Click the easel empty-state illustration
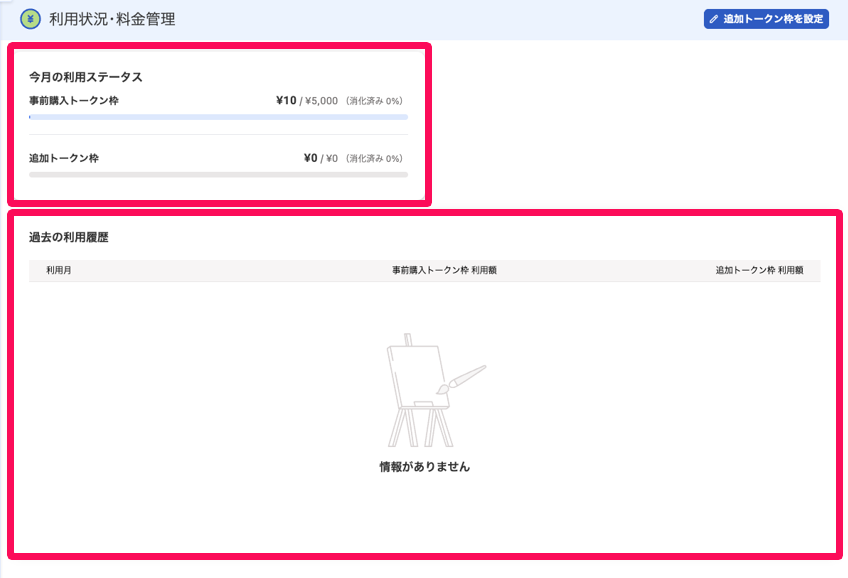 coord(436,390)
